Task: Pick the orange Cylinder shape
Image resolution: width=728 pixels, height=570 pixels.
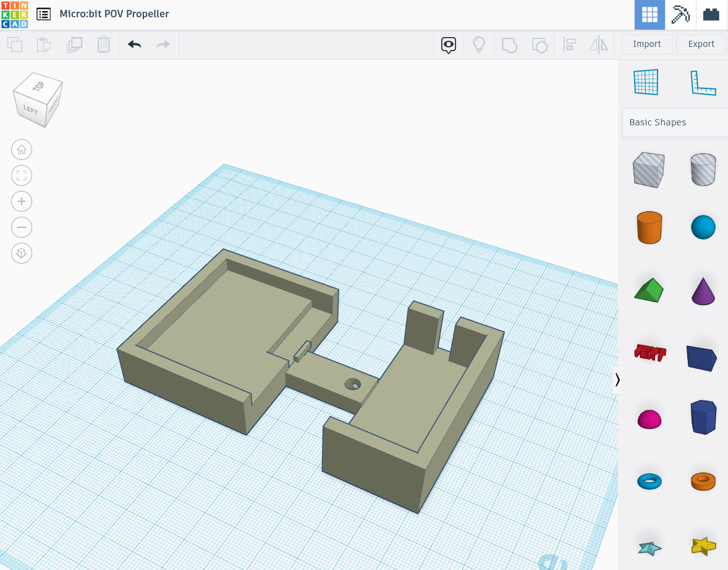Action: point(649,227)
